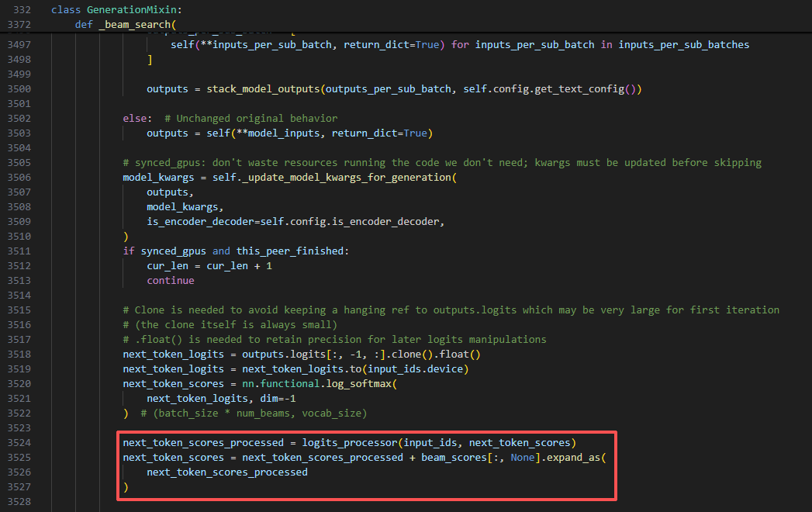Image resolution: width=812 pixels, height=512 pixels.
Task: Click line number 3500
Action: point(19,88)
